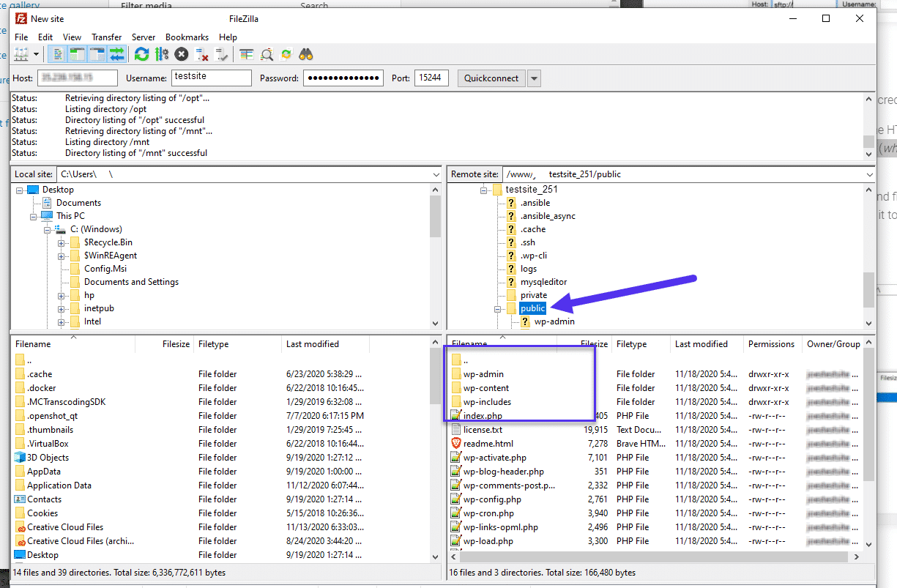Toggle the message log display

(57, 53)
